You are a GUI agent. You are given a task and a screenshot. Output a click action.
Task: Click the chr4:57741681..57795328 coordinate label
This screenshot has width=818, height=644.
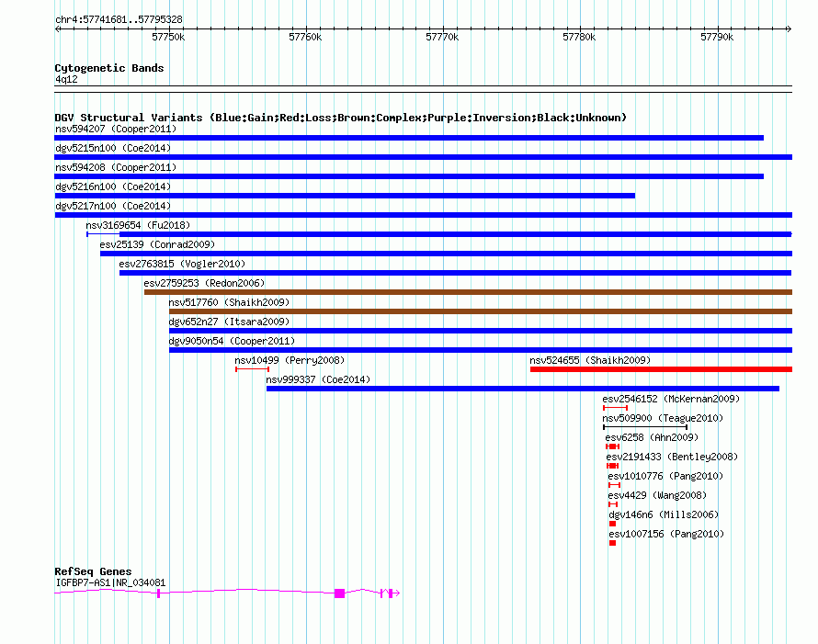[119, 19]
